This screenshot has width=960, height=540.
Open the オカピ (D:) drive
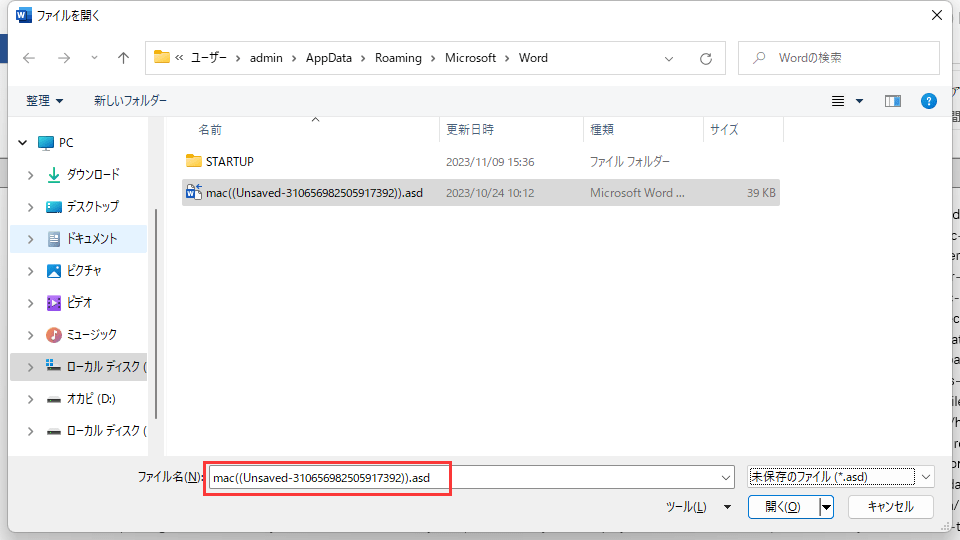(90, 399)
